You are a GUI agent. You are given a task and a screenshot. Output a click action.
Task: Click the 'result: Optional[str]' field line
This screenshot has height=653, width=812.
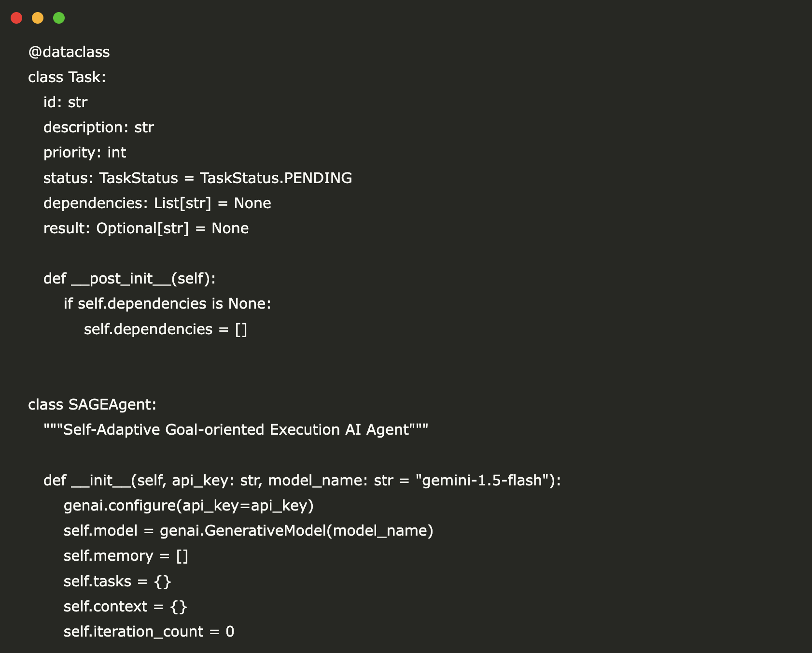pyautogui.click(x=146, y=228)
